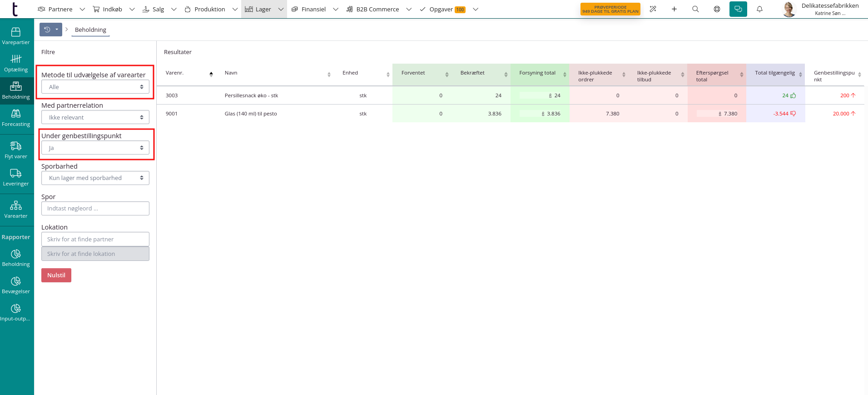Open the search magnifier icon
The height and width of the screenshot is (395, 868).
(695, 9)
